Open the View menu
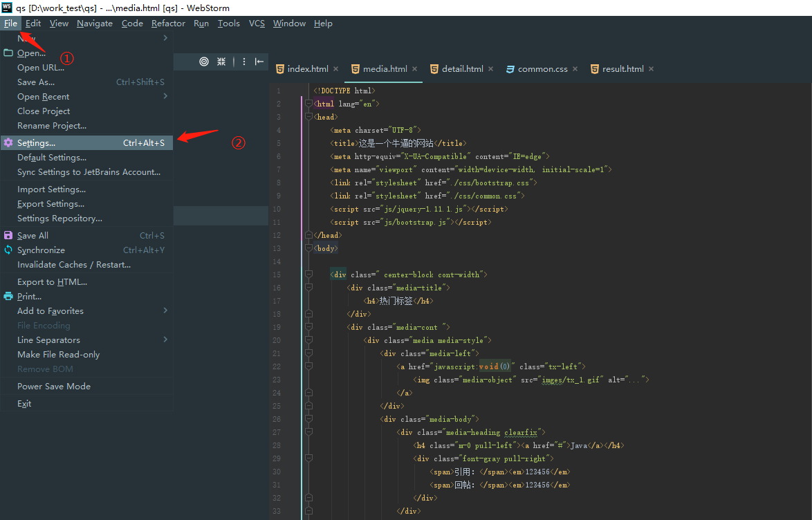Viewport: 812px width, 520px height. point(59,24)
